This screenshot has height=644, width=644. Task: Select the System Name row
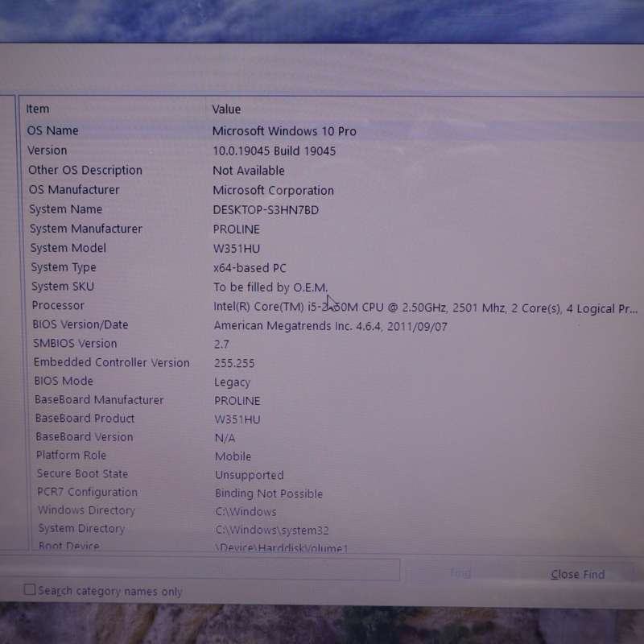tap(66, 209)
